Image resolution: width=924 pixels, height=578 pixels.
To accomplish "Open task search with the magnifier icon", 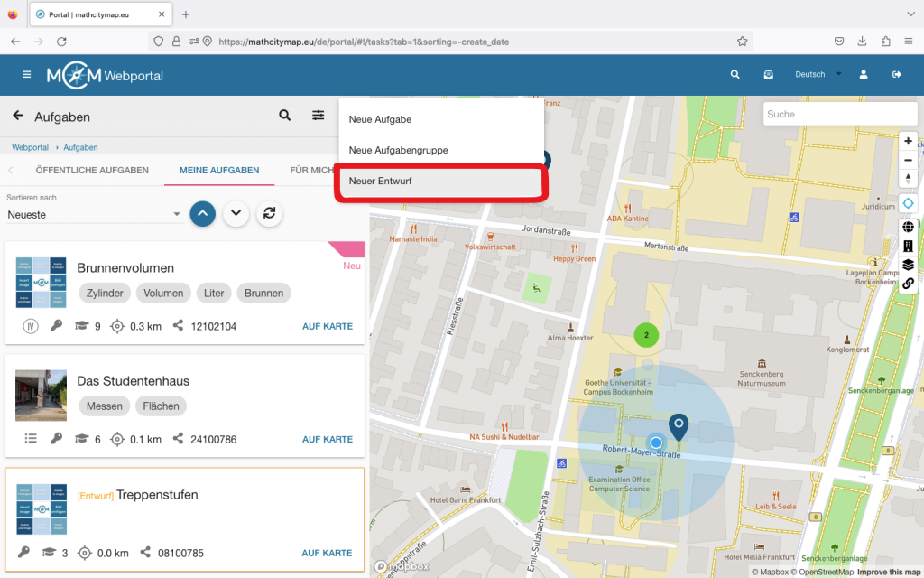I will click(x=284, y=116).
